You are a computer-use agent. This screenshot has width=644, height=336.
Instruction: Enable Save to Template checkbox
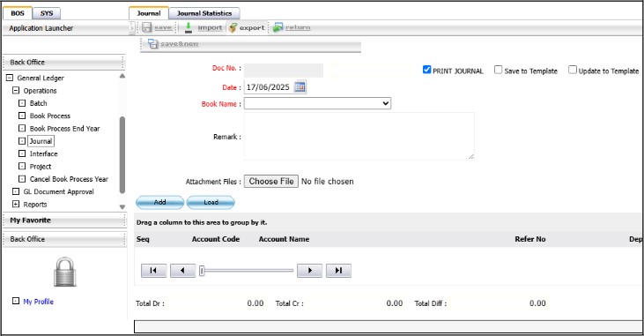(x=498, y=70)
